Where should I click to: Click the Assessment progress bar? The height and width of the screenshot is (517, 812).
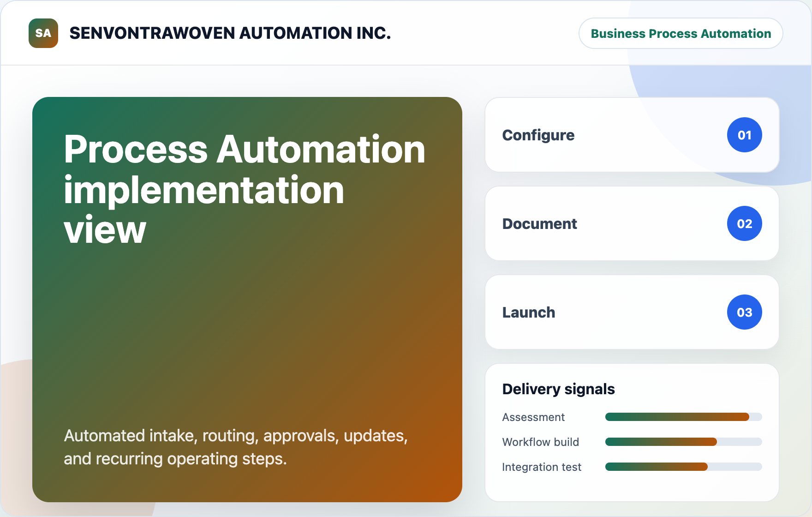tap(683, 417)
